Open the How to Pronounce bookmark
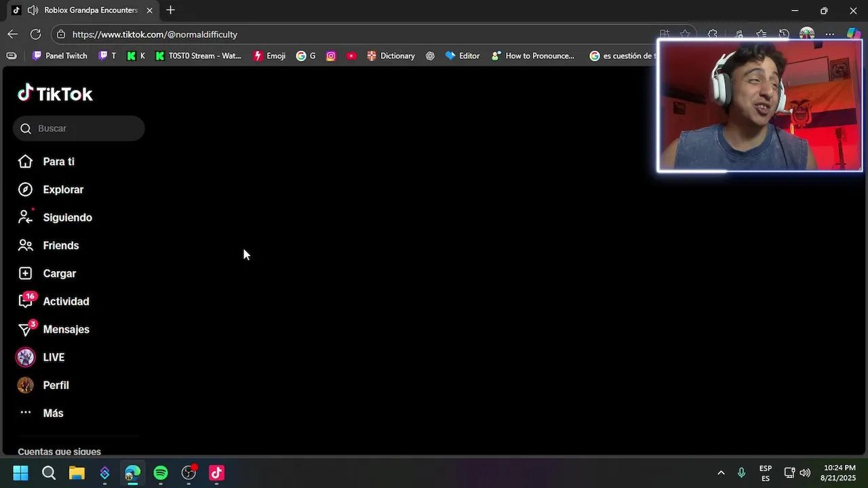Screen dimensions: 868x488 [533, 56]
